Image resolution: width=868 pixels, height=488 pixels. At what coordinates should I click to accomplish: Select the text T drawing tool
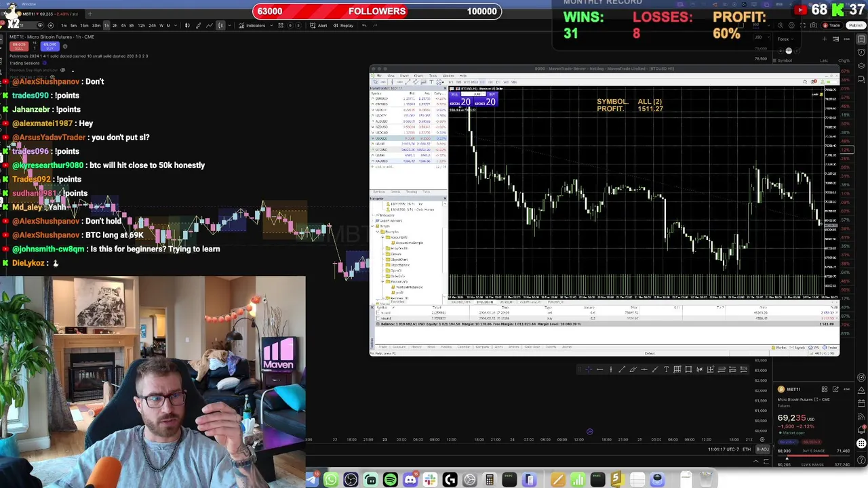[x=666, y=369]
